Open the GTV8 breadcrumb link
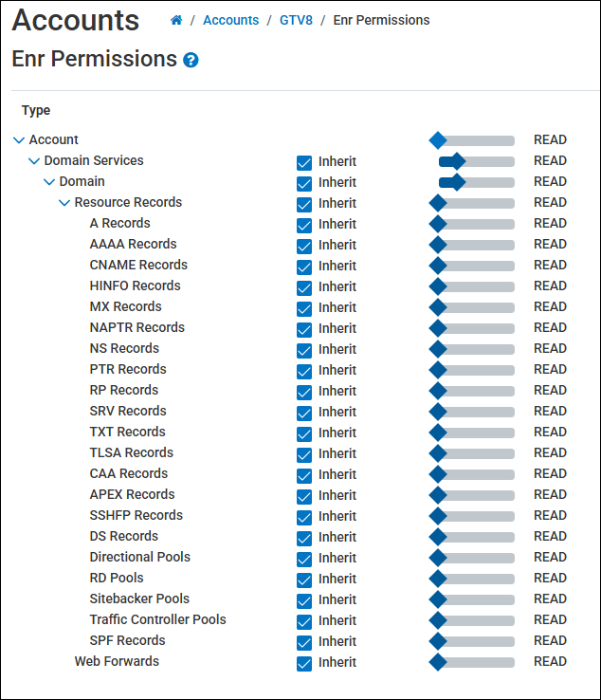The height and width of the screenshot is (700, 601). pos(296,20)
